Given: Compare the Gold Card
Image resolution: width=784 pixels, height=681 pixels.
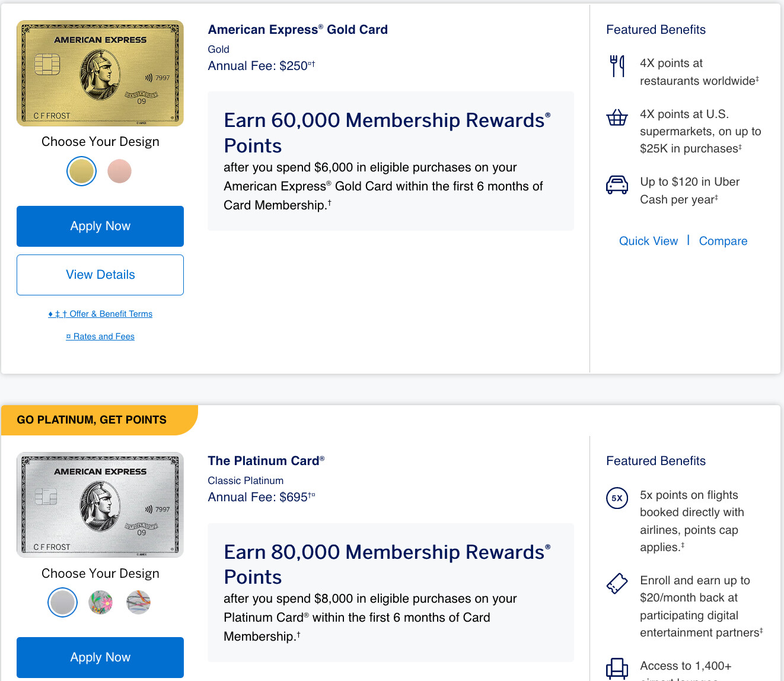Looking at the screenshot, I should pos(723,241).
